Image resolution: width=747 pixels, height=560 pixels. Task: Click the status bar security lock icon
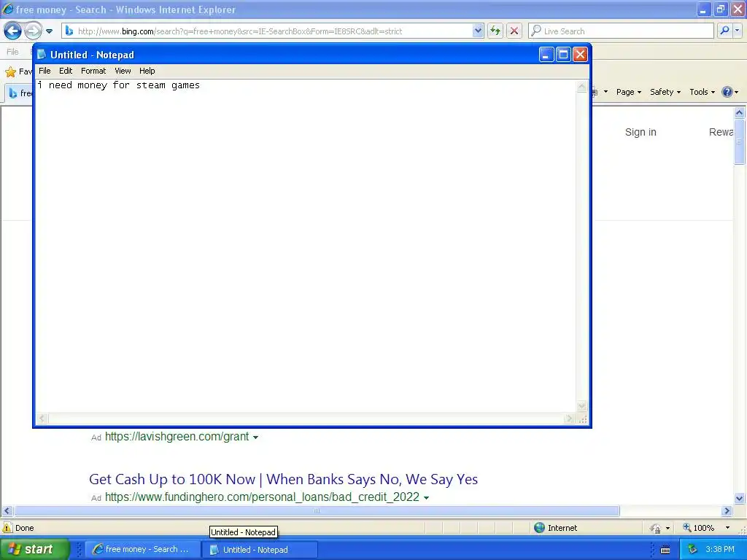[x=656, y=528]
